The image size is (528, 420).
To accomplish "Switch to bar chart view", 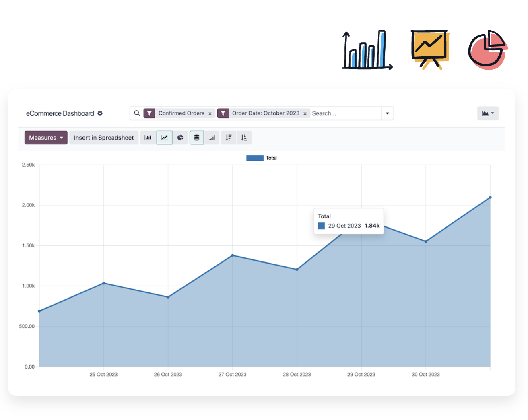I will point(148,138).
